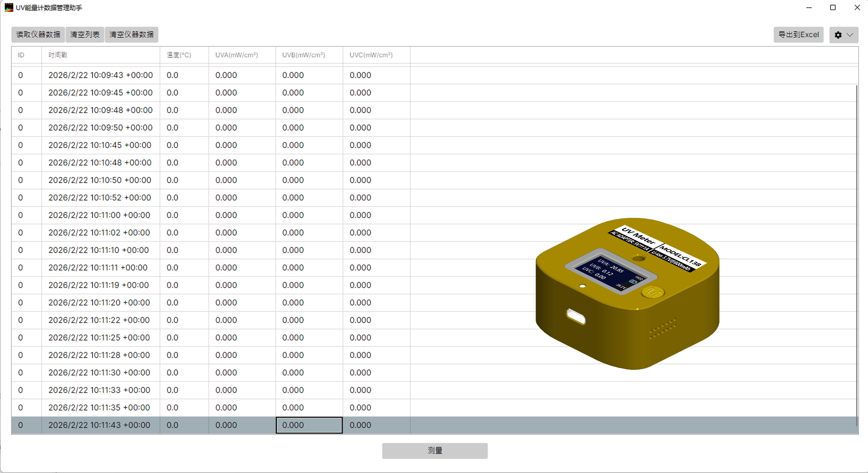Export data with 导出到Excel button
Screen dimensions: 868x473
point(798,35)
